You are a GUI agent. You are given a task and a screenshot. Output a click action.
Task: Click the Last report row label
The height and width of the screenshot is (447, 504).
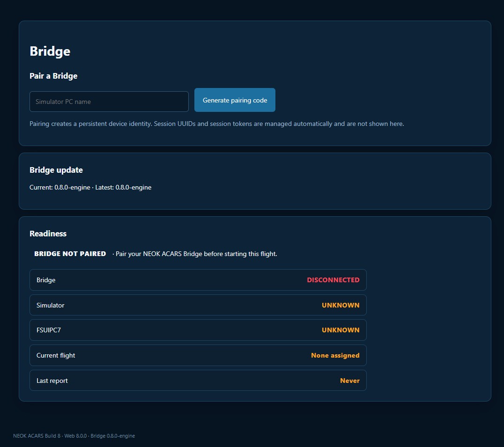click(x=52, y=381)
